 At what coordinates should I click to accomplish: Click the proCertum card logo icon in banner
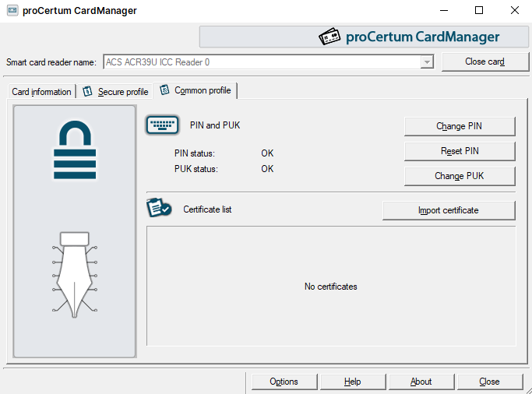331,37
